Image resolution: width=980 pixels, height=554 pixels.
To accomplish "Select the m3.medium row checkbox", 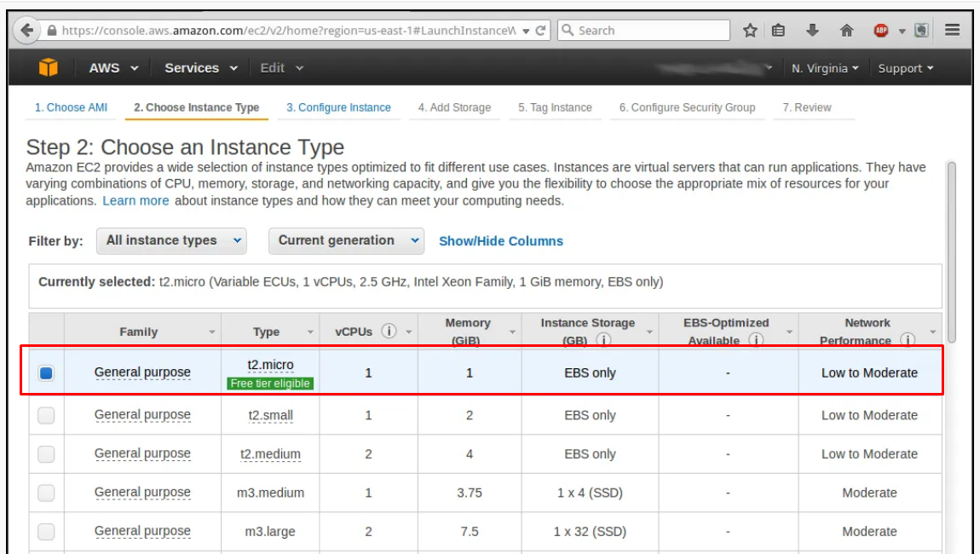I will [46, 493].
